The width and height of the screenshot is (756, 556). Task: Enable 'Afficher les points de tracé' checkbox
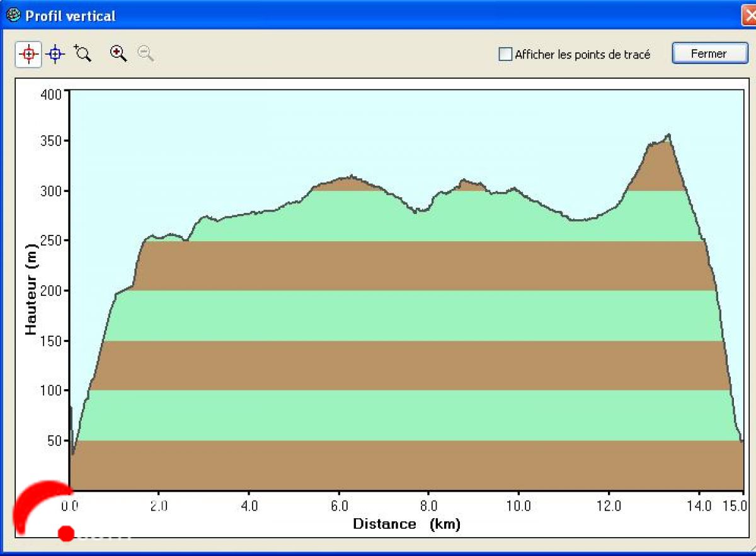505,54
